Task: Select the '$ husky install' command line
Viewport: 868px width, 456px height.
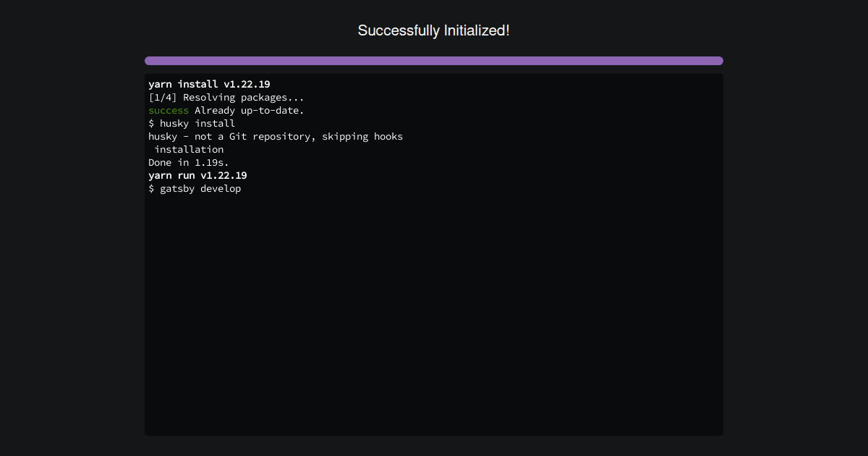Action: coord(191,123)
